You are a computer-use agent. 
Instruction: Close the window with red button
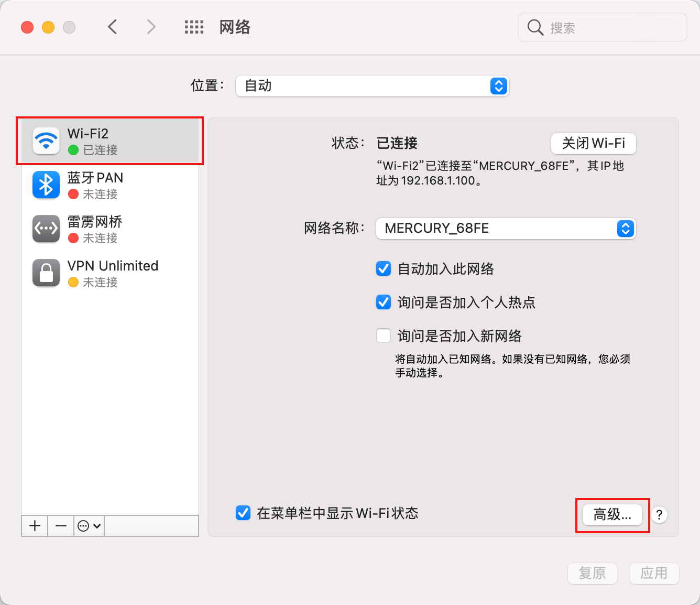(x=27, y=27)
